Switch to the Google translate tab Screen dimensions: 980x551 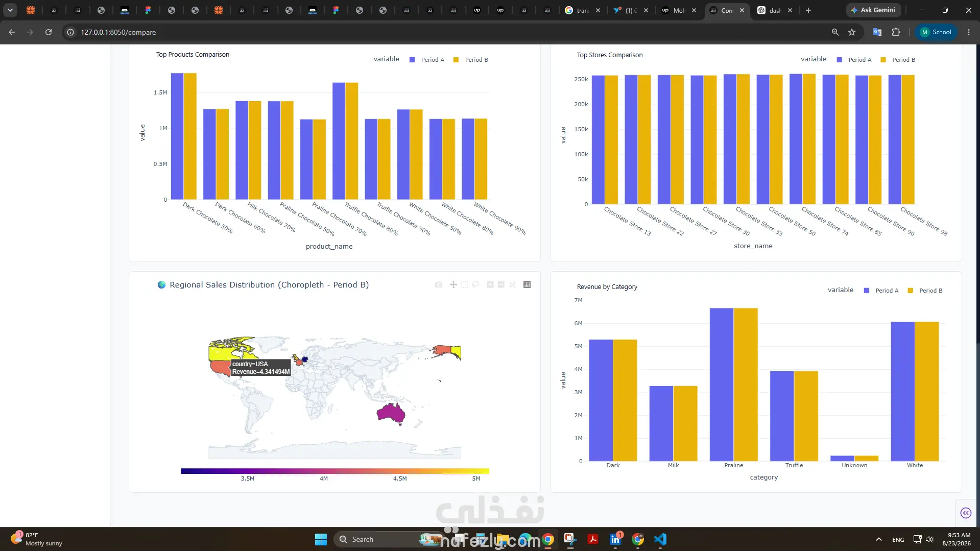[x=582, y=10]
